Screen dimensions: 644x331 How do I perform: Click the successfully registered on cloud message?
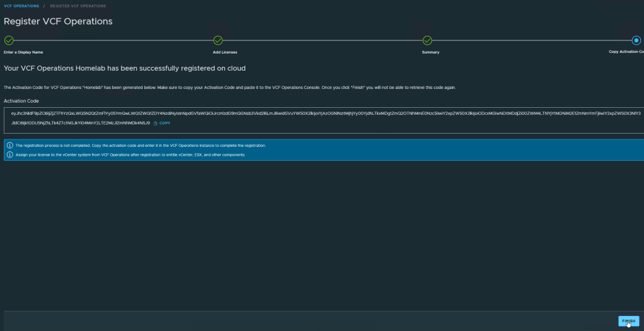tap(125, 68)
